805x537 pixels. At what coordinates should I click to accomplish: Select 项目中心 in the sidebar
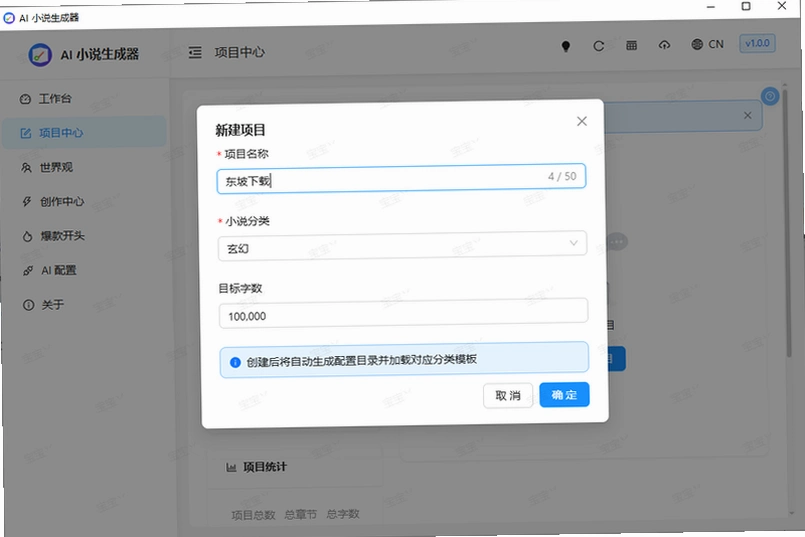[85, 133]
